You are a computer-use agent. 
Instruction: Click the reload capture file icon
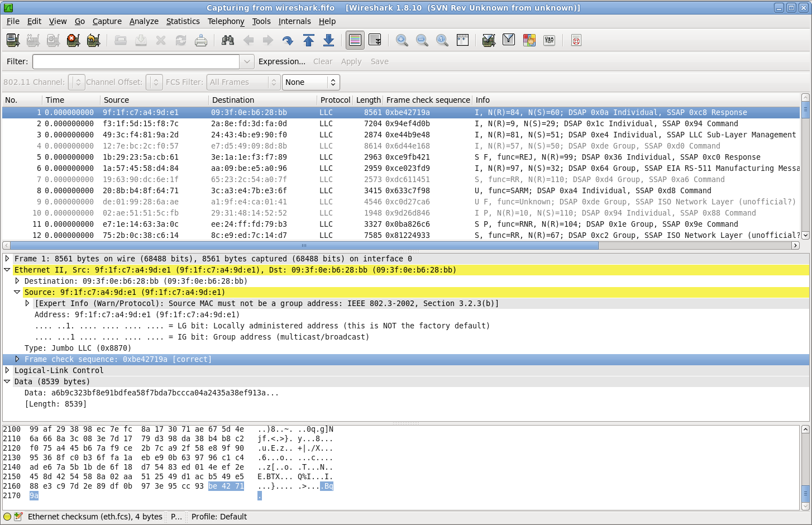181,40
